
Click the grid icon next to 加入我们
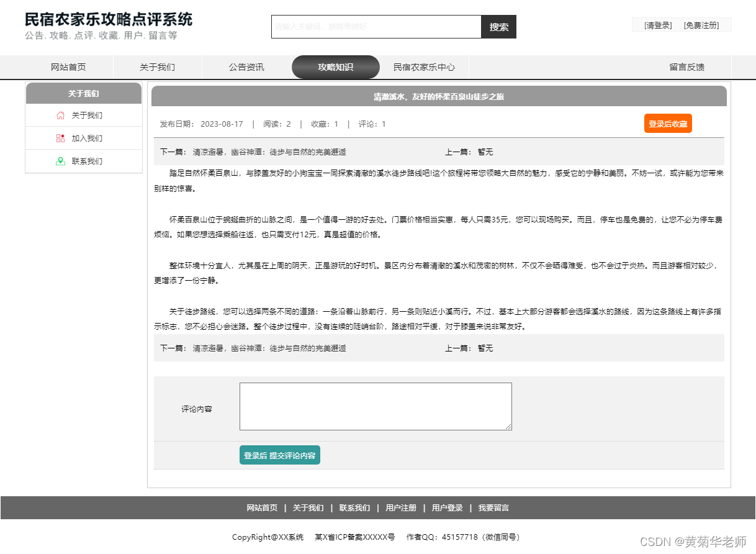pos(60,138)
